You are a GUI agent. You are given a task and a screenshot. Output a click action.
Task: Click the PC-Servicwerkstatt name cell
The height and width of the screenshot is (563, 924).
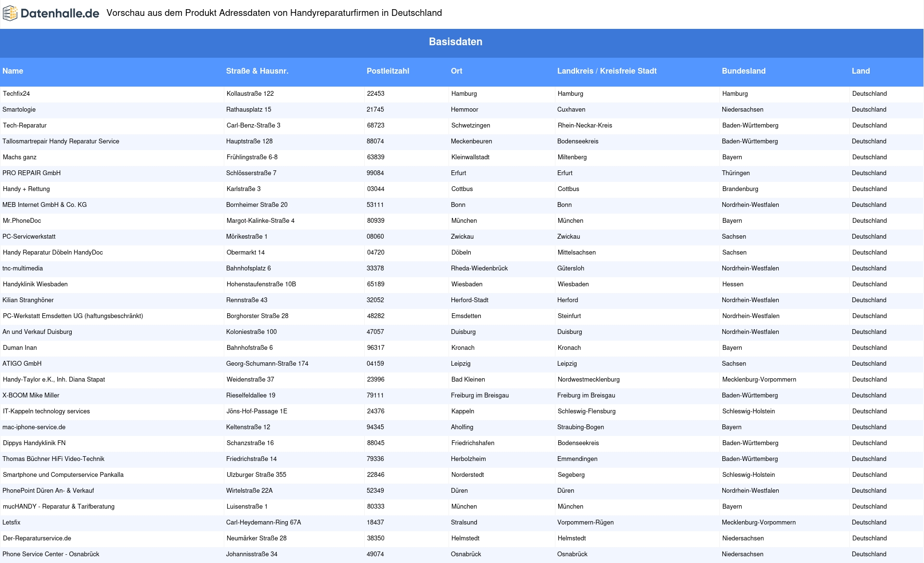point(29,237)
